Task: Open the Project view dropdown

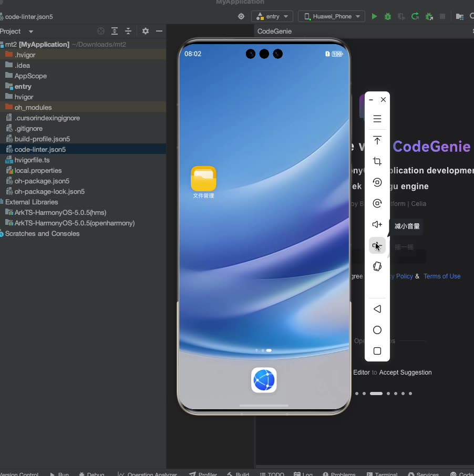Action: tap(17, 32)
